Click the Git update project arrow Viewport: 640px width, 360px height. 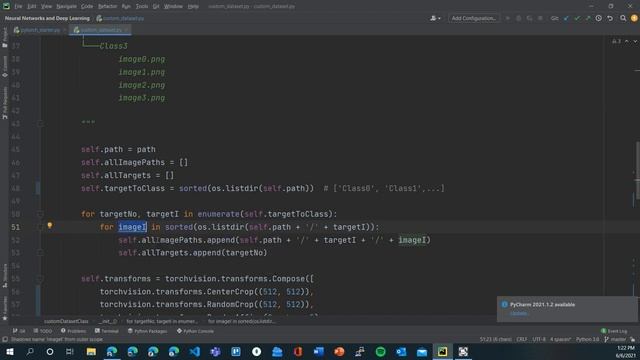point(566,18)
